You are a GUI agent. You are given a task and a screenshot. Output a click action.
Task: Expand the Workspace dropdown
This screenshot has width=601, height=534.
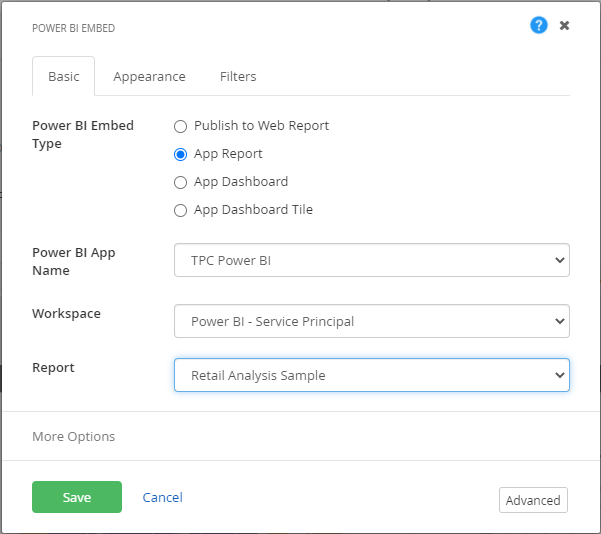[x=372, y=321]
